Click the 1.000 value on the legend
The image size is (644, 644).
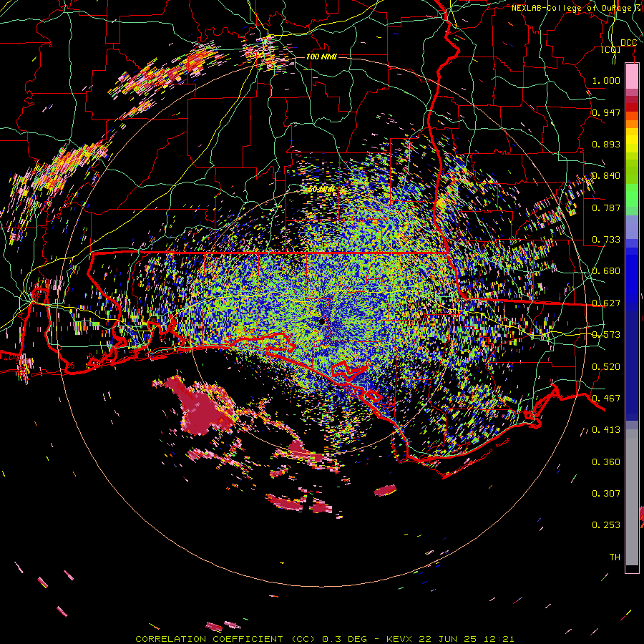pyautogui.click(x=606, y=80)
